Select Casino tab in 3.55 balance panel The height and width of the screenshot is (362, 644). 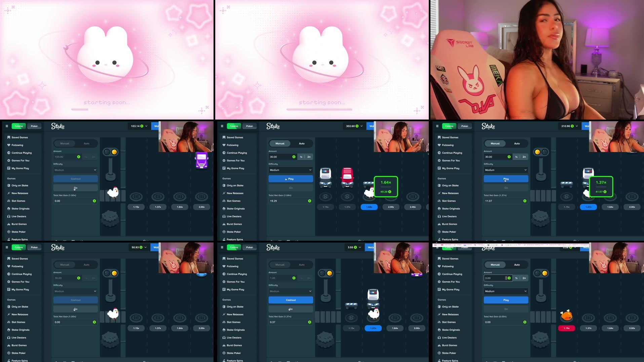click(234, 247)
